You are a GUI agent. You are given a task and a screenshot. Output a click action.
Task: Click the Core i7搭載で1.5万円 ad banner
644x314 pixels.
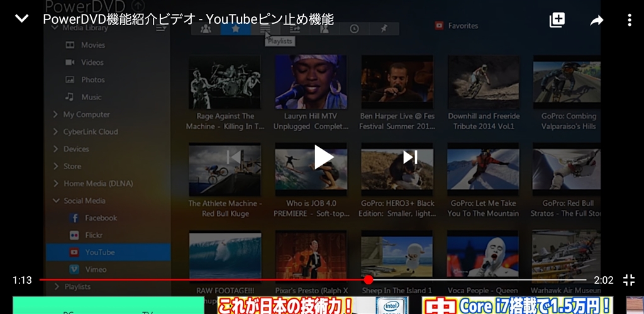click(x=518, y=305)
